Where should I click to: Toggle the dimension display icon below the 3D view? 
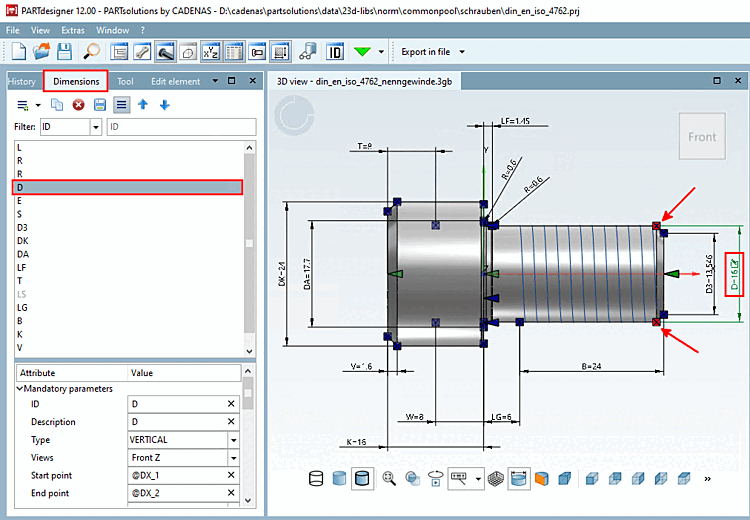point(518,479)
